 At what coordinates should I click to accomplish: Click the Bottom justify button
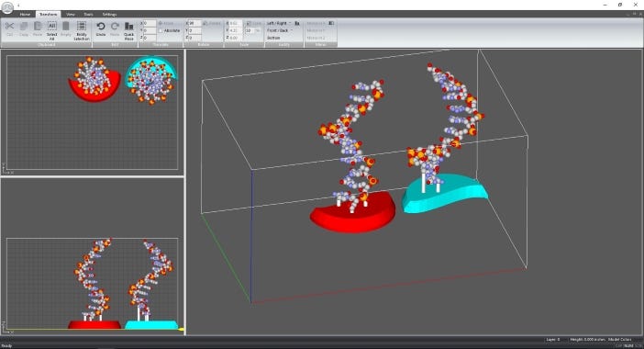tap(273, 38)
